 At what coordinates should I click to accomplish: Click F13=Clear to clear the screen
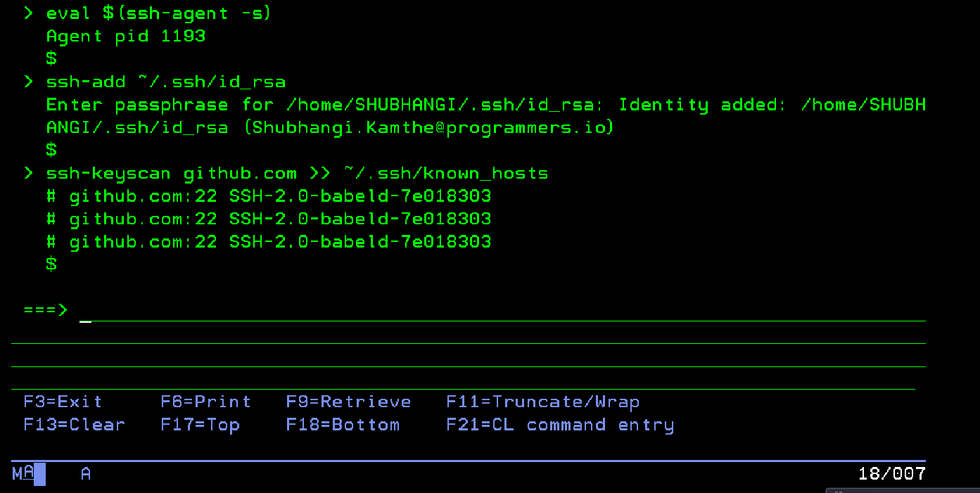tap(74, 425)
